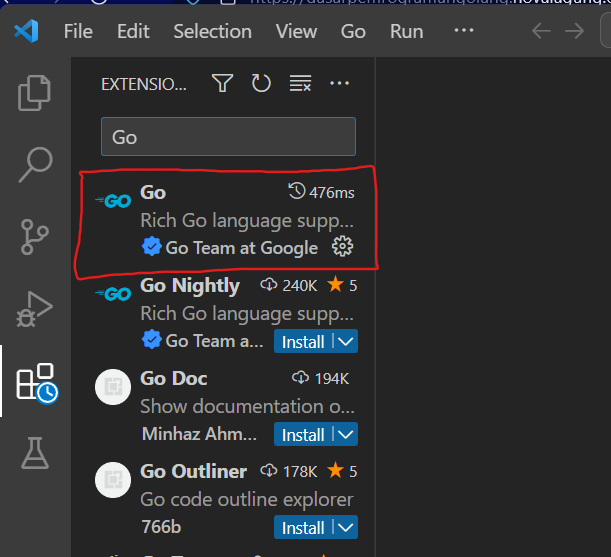Viewport: 611px width, 557px height.
Task: Install the Go Doc extension
Action: pos(303,434)
